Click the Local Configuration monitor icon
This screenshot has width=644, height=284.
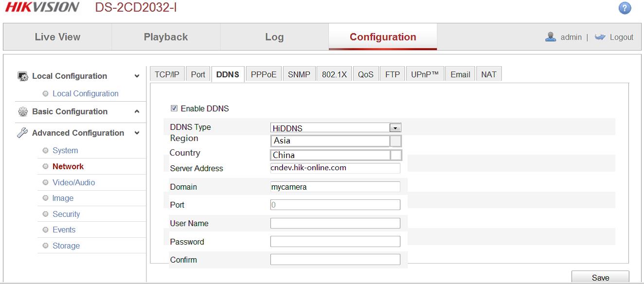pyautogui.click(x=22, y=76)
